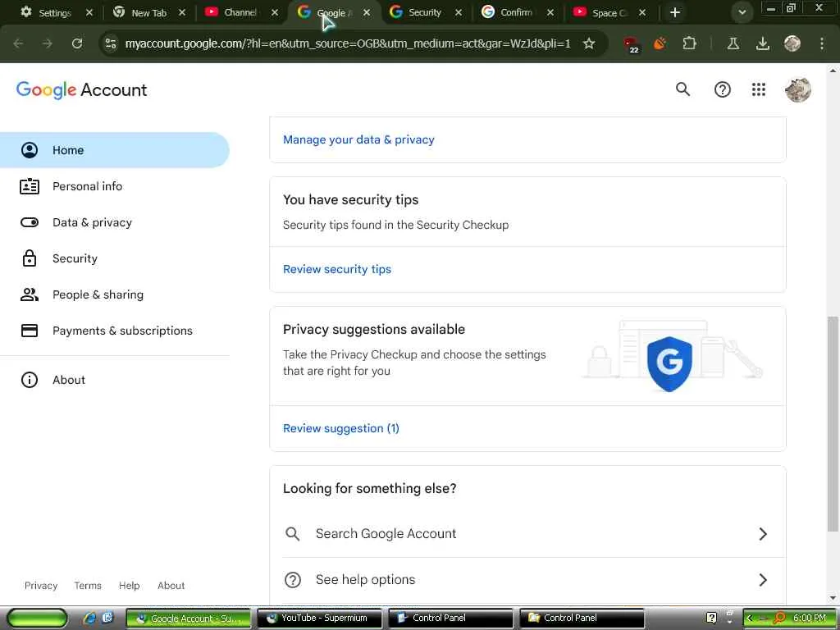Viewport: 840px width, 630px height.
Task: Switch to the Security tab
Action: [x=425, y=12]
